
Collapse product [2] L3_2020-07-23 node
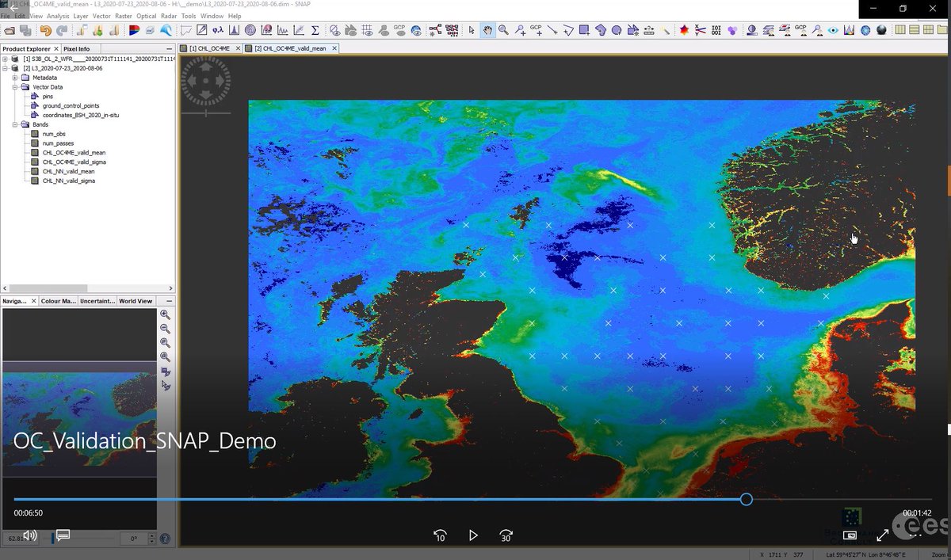5,68
